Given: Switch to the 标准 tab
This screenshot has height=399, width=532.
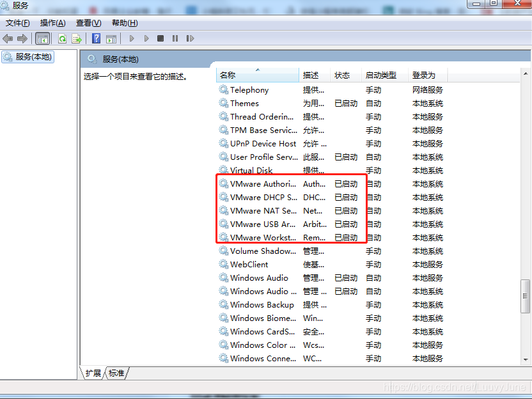Looking at the screenshot, I should [x=116, y=373].
